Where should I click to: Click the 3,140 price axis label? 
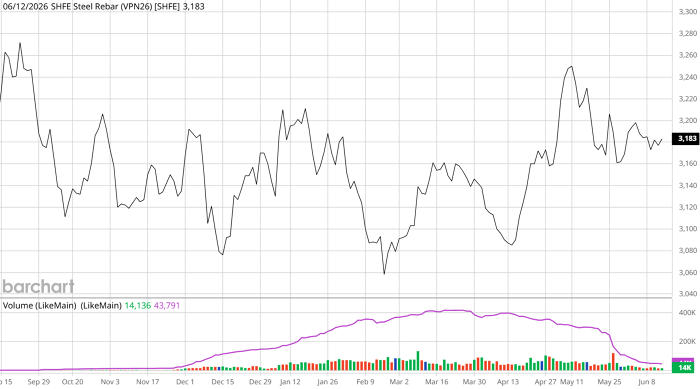pos(688,185)
